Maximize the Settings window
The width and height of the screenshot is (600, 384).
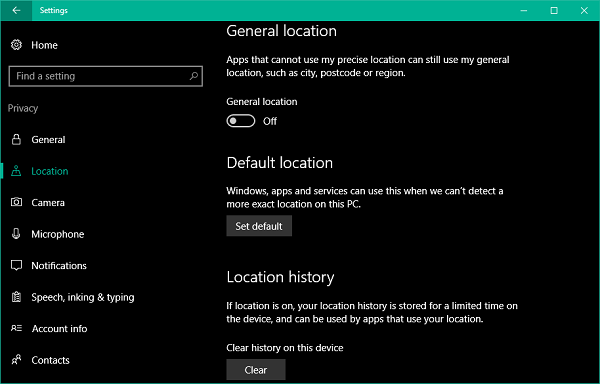pyautogui.click(x=554, y=10)
